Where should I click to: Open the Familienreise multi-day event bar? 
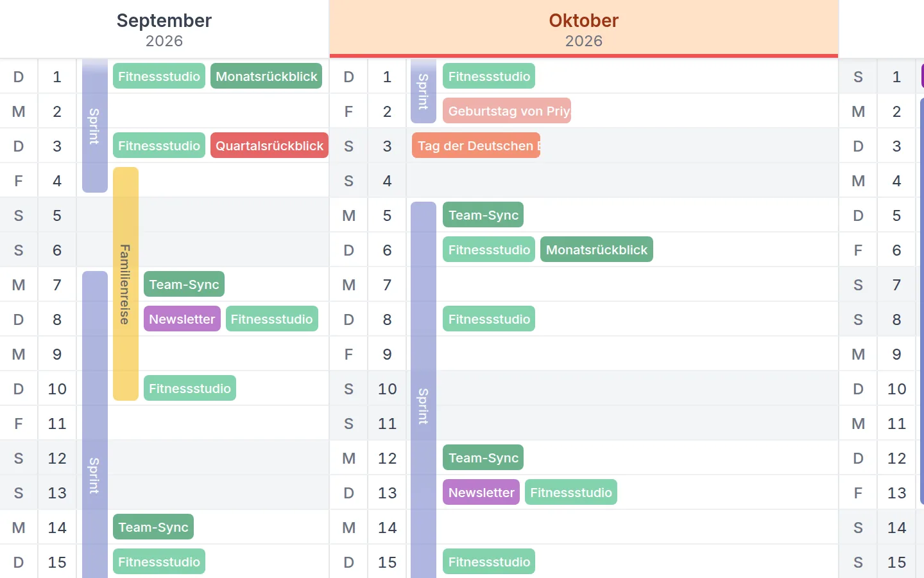point(126,284)
